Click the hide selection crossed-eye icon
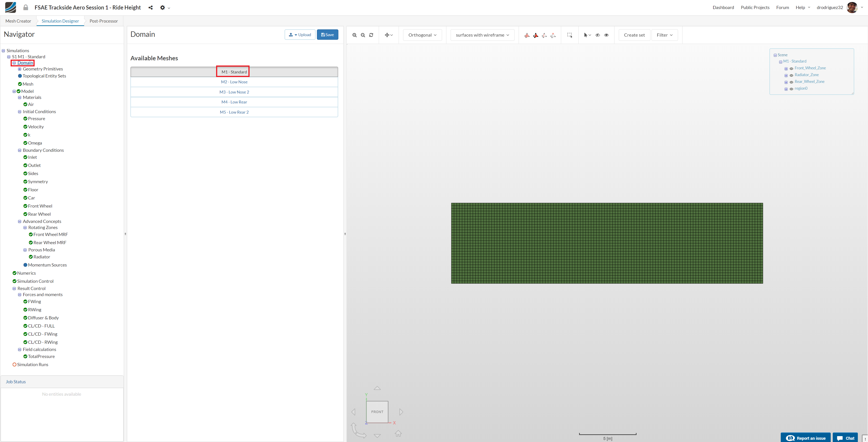Image resolution: width=868 pixels, height=442 pixels. pos(597,35)
